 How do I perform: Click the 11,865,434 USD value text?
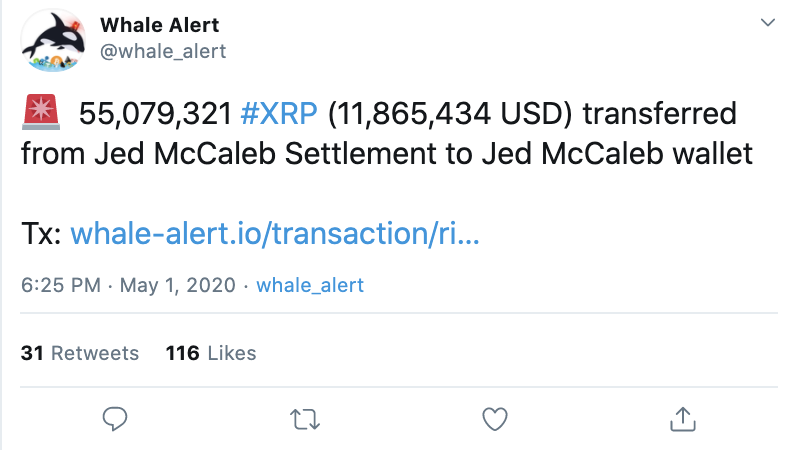pos(450,113)
